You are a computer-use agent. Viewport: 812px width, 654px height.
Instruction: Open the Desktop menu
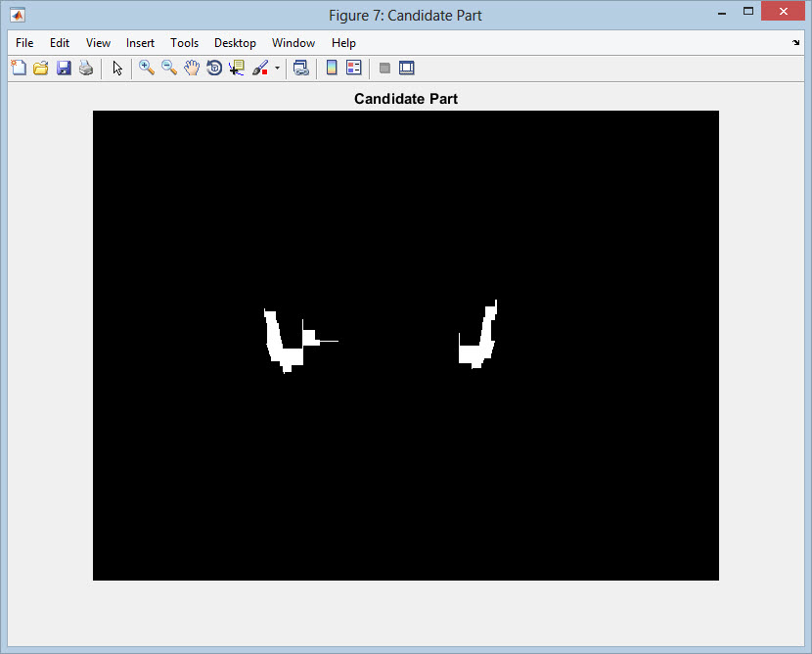point(235,43)
